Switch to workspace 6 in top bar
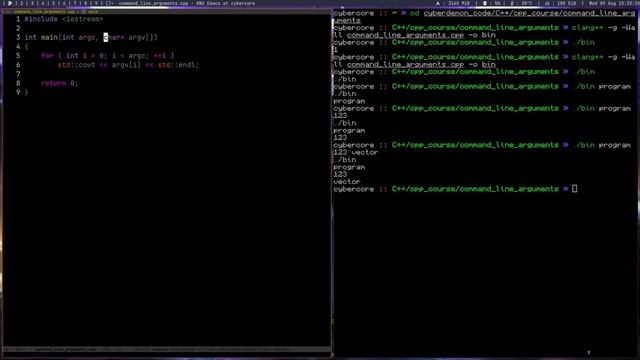The height and width of the screenshot is (360, 640). (x=64, y=3)
